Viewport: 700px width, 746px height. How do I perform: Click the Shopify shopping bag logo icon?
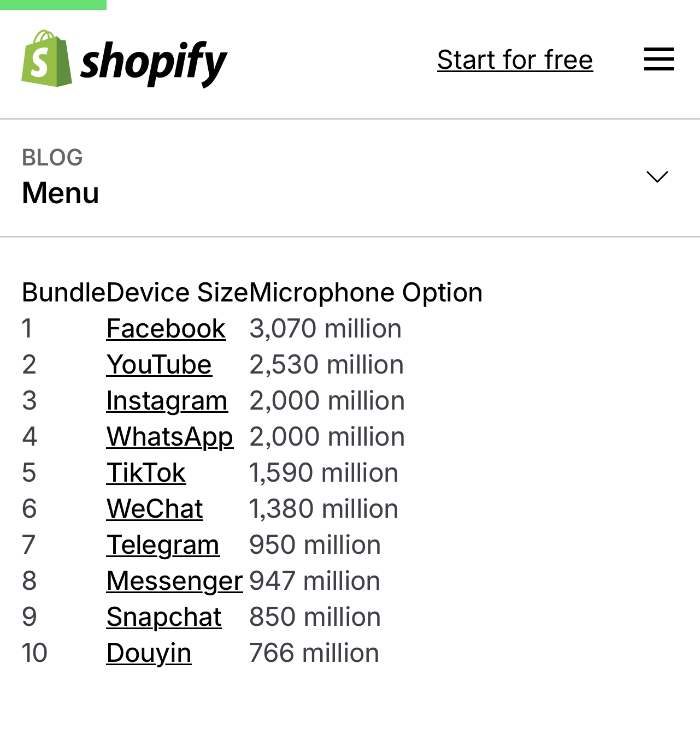(x=46, y=59)
